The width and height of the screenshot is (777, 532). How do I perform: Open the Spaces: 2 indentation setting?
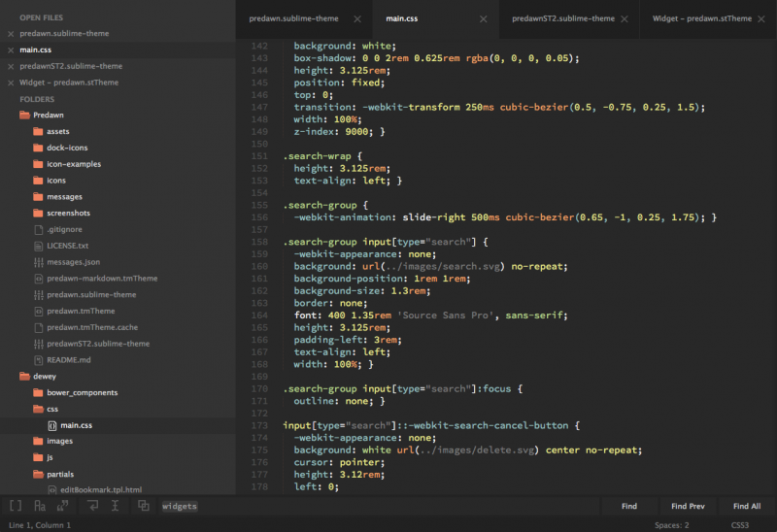pyautogui.click(x=671, y=525)
